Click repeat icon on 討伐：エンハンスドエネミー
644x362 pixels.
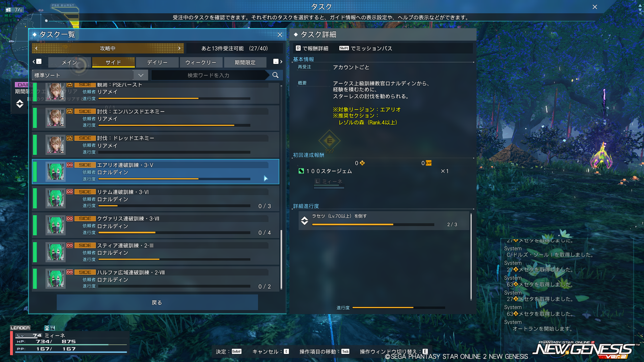pos(70,111)
